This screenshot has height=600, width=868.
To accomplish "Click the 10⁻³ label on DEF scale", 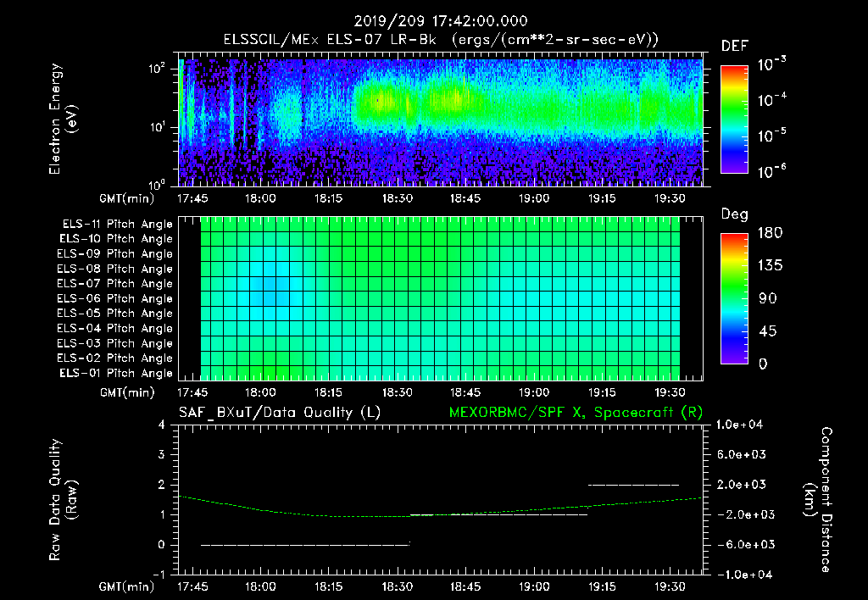I will point(771,64).
